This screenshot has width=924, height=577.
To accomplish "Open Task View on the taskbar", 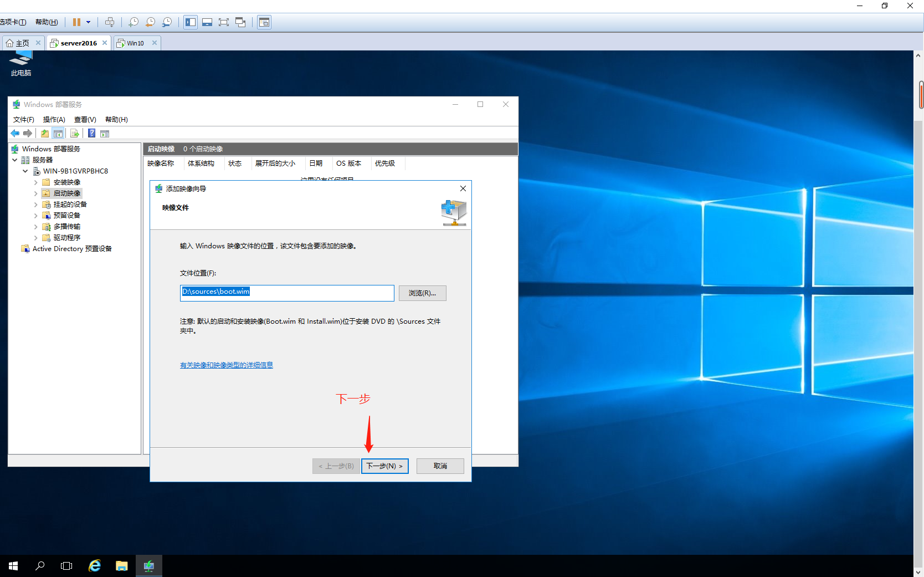I will (x=66, y=566).
